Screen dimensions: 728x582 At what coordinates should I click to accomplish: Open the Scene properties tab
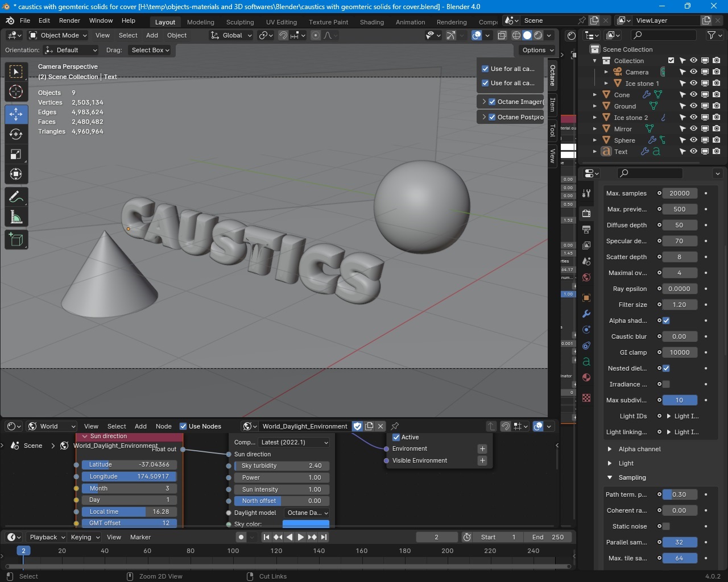click(x=586, y=261)
